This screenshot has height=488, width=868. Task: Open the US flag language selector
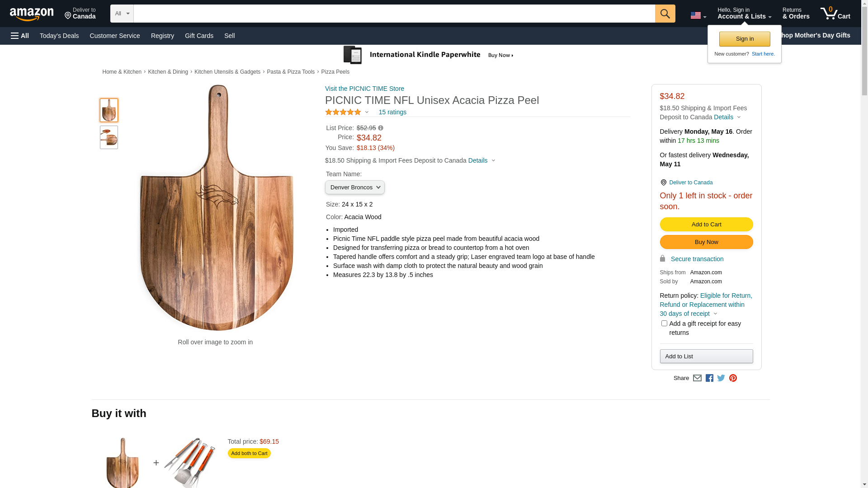point(698,16)
